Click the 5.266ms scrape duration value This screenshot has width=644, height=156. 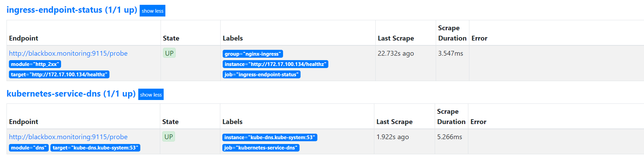coord(449,137)
